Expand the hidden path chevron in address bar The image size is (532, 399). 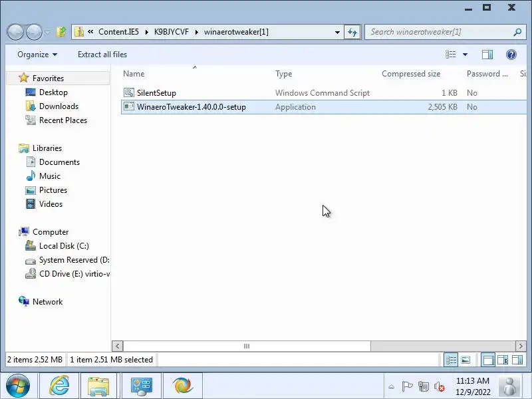click(90, 32)
